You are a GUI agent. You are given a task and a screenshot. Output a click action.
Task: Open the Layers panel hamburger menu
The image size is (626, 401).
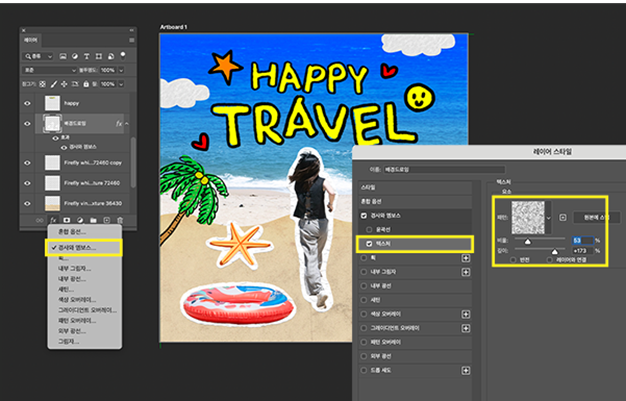tap(132, 40)
